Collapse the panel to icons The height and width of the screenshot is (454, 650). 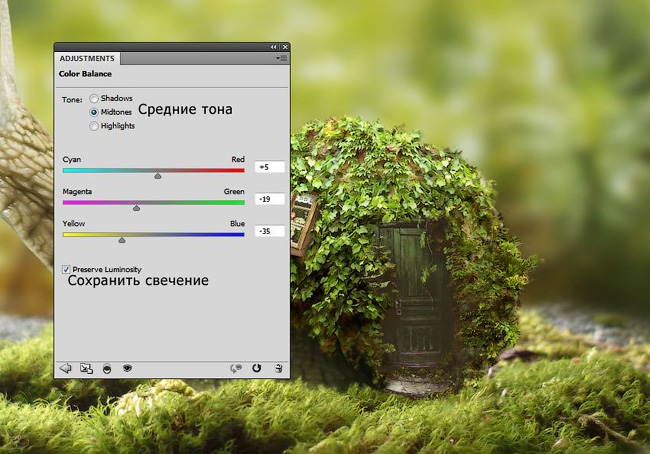coord(274,47)
